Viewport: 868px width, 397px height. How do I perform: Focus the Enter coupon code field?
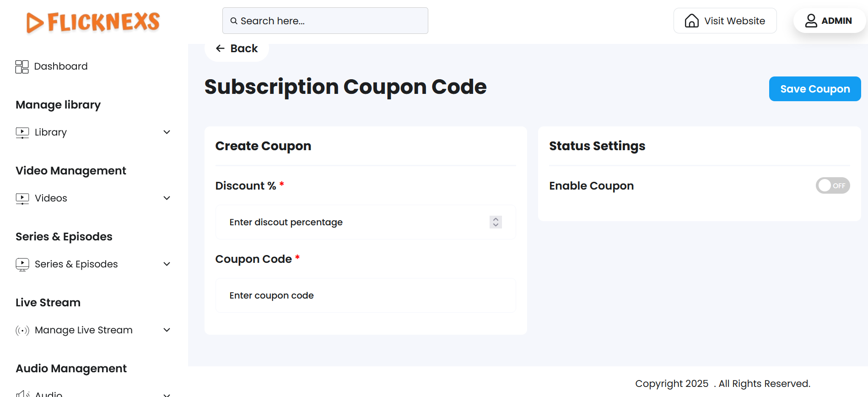tap(365, 295)
